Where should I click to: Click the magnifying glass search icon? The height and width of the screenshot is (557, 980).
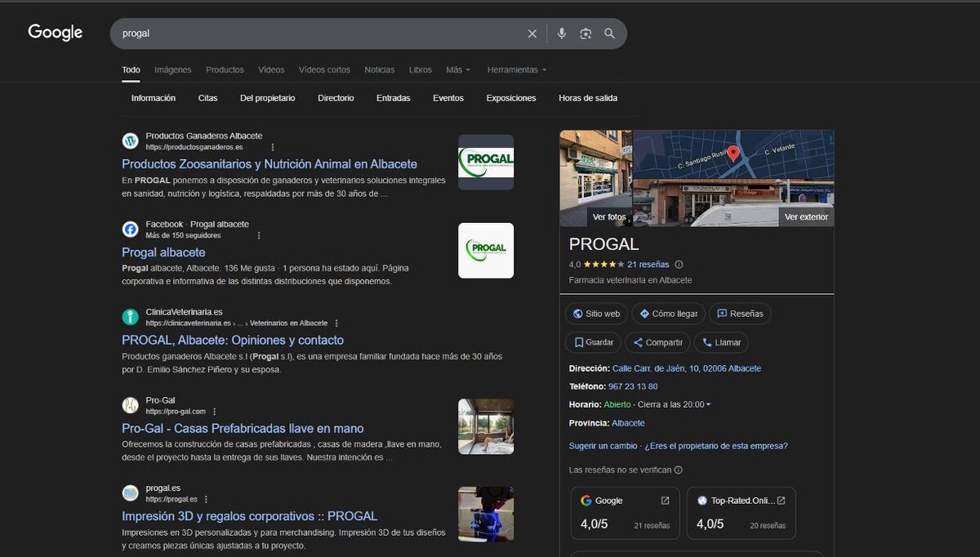[x=609, y=33]
